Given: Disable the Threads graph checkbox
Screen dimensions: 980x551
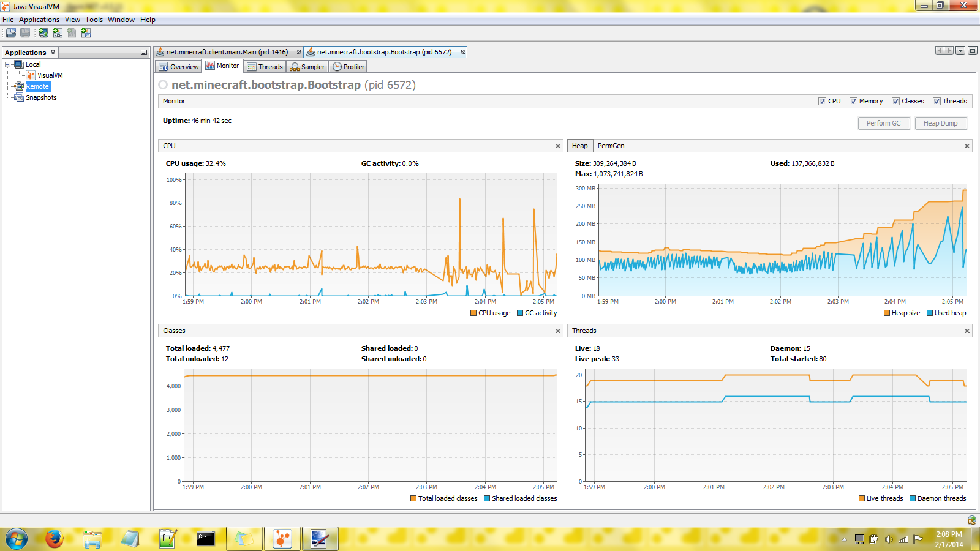Looking at the screenshot, I should (x=937, y=102).
